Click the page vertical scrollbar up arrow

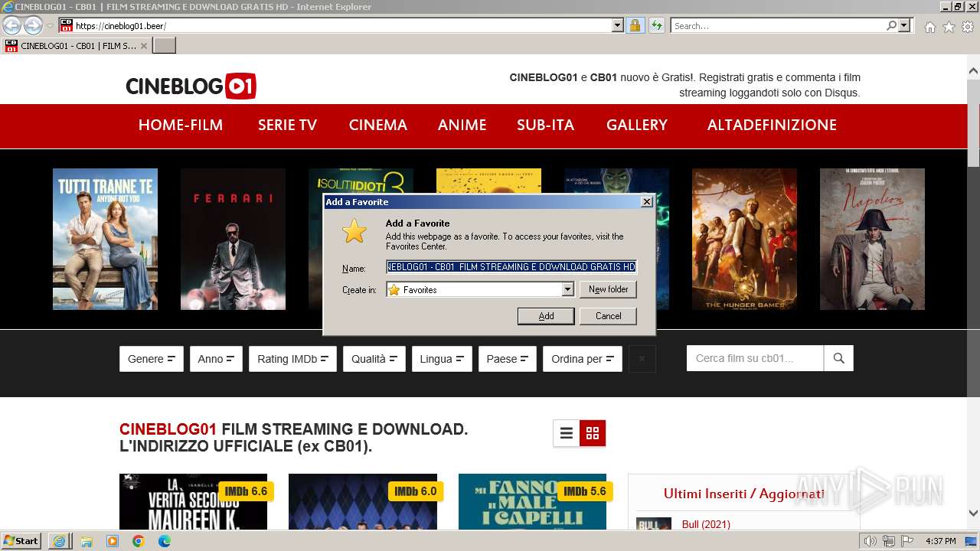click(973, 71)
